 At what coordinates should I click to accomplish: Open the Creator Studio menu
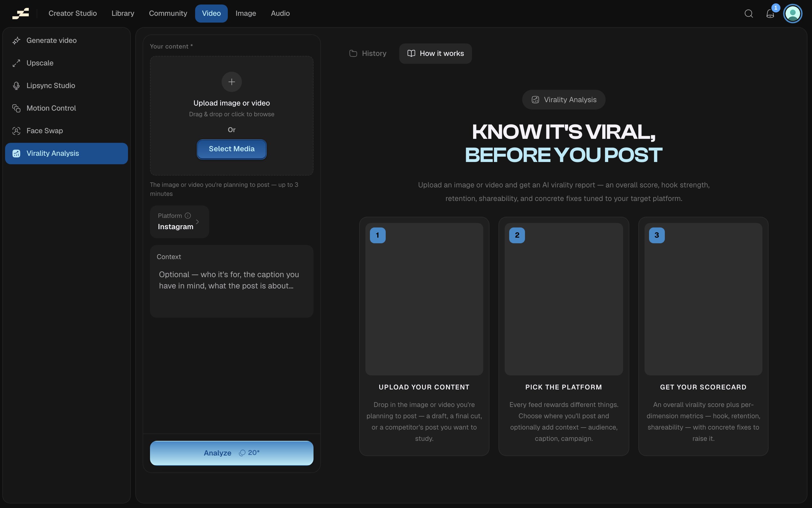click(x=72, y=14)
